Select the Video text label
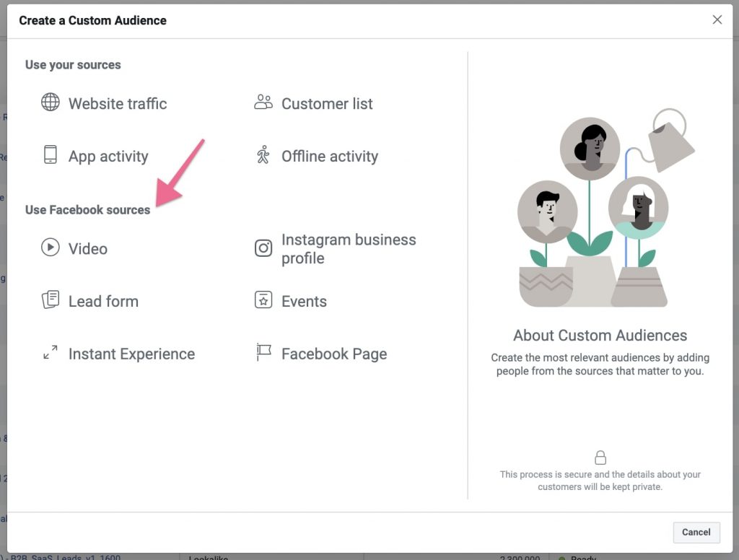739x560 pixels. coord(88,249)
